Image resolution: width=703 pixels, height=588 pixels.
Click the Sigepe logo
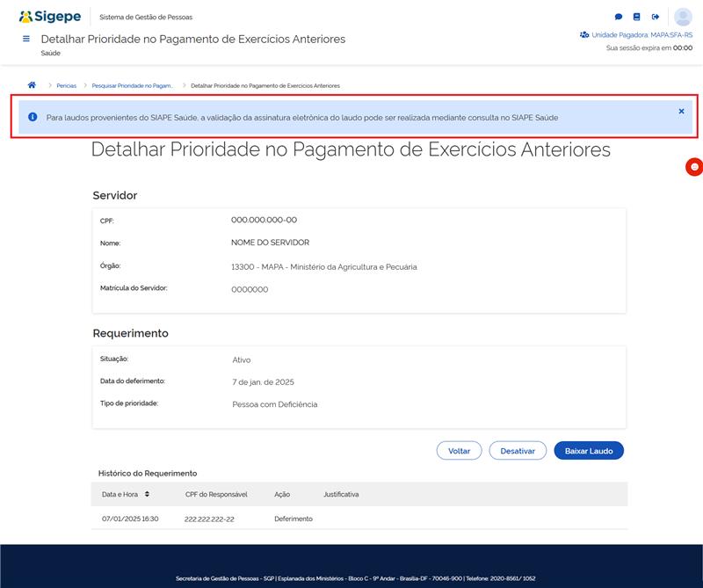pyautogui.click(x=50, y=17)
